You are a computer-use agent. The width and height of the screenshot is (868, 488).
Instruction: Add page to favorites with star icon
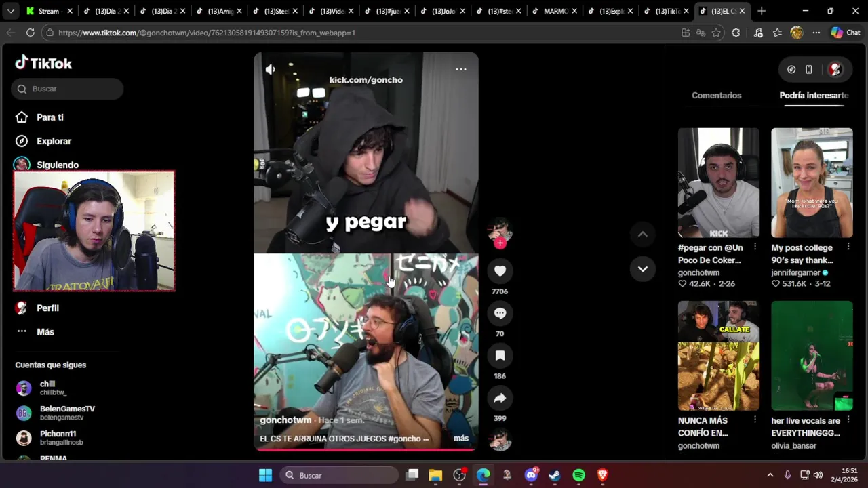[x=716, y=33]
